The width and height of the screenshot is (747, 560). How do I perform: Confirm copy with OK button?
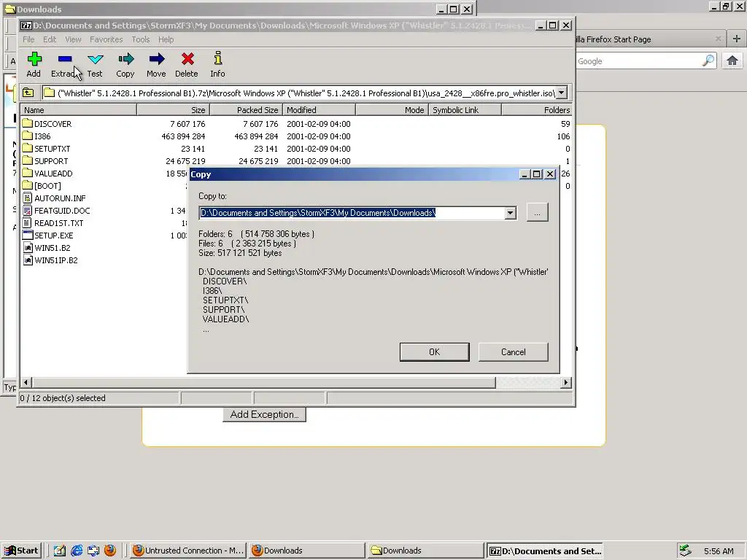point(435,352)
